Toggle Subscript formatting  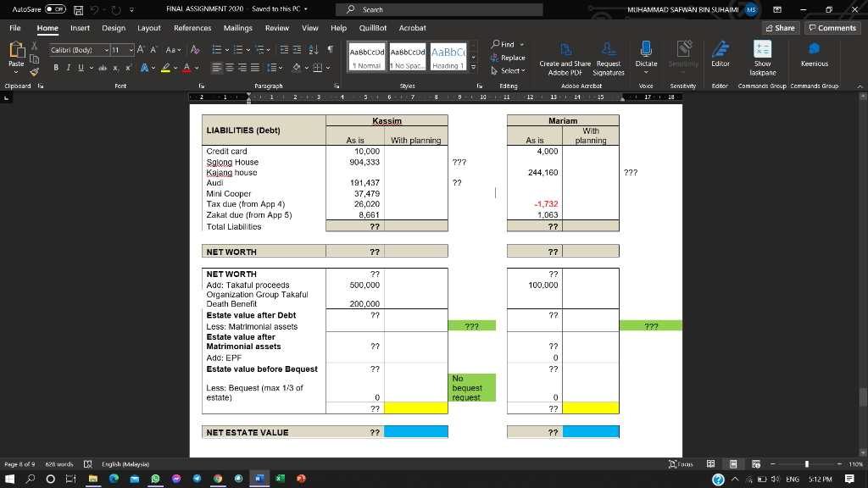point(115,68)
